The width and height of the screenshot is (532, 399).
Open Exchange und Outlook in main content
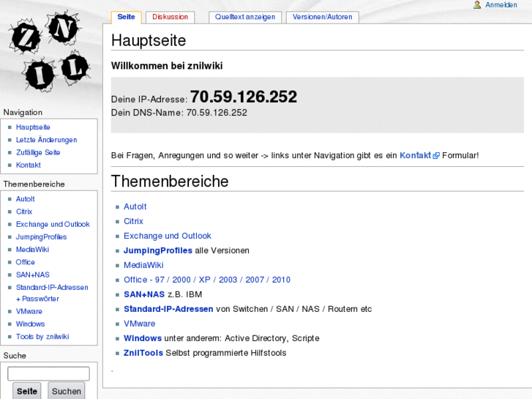168,236
